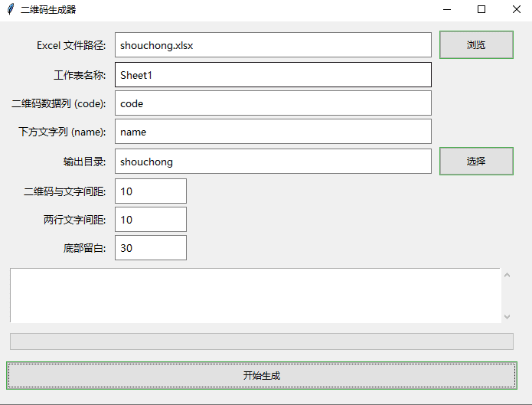This screenshot has width=532, height=405.
Task: Click the 二维码与文字间距 input box
Action: click(x=151, y=191)
